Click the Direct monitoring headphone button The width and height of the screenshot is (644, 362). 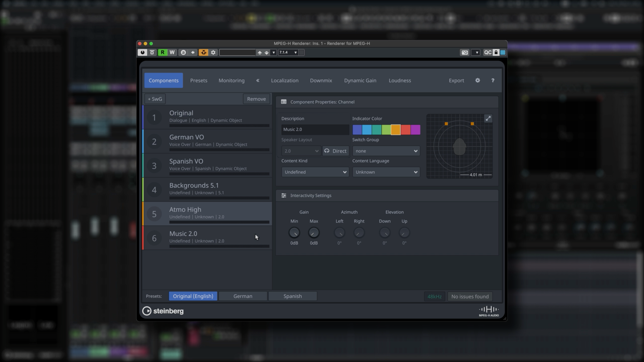(x=336, y=151)
